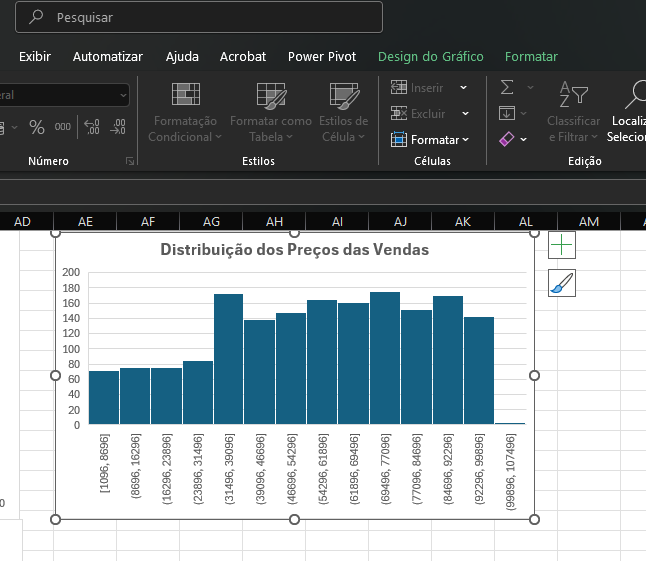Open the Exibir ribbon tab
The image size is (646, 561).
click(35, 56)
